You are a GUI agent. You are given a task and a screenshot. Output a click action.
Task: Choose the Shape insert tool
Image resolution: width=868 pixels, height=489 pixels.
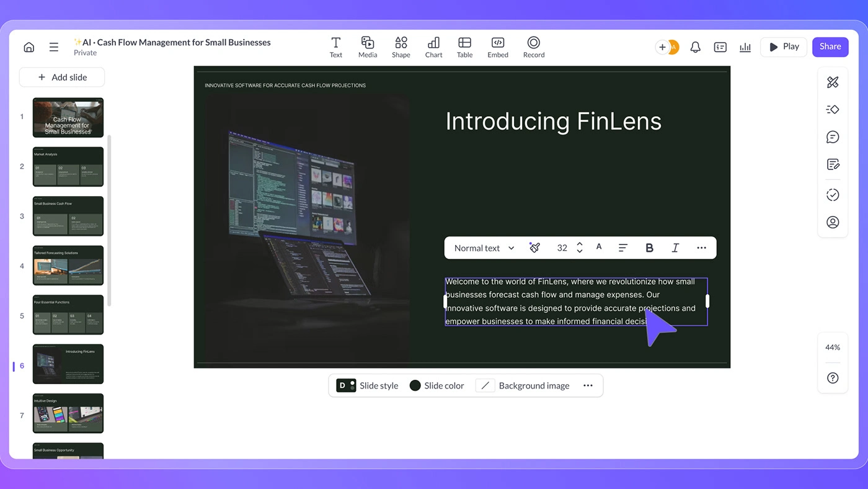point(401,47)
